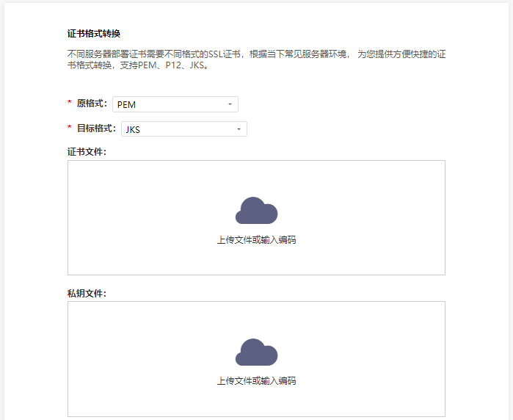Select the JKS value text in 目标格式

[133, 129]
